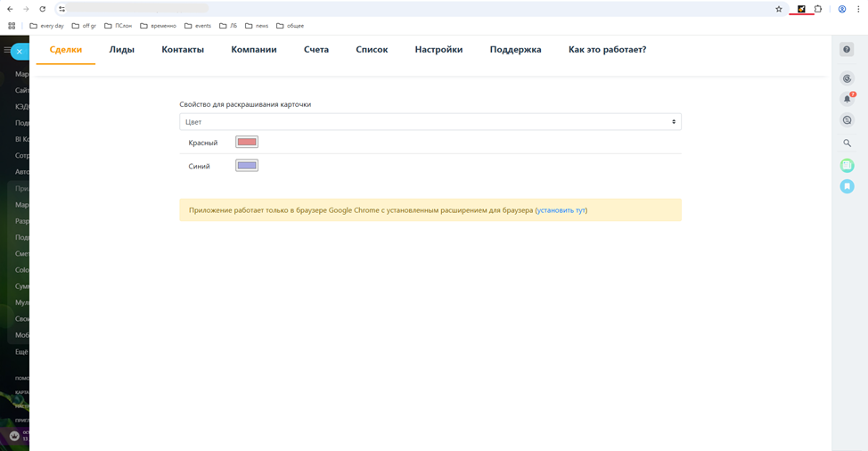Image resolution: width=868 pixels, height=451 pixels.
Task: Open 'Как это работает?' tab
Action: coord(607,50)
